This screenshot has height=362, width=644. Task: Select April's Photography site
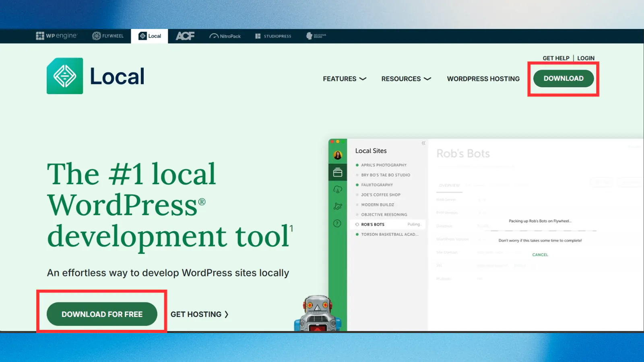coord(384,165)
